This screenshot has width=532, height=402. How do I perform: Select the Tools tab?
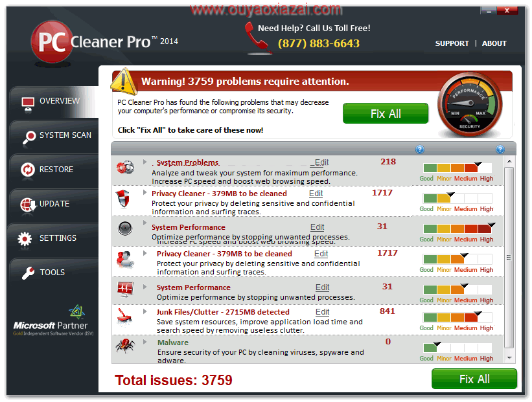(54, 273)
